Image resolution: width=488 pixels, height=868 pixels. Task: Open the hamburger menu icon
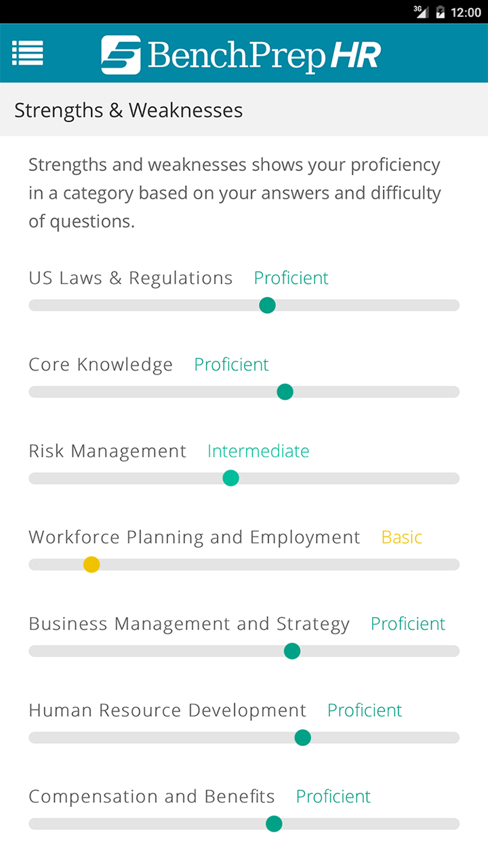click(28, 53)
